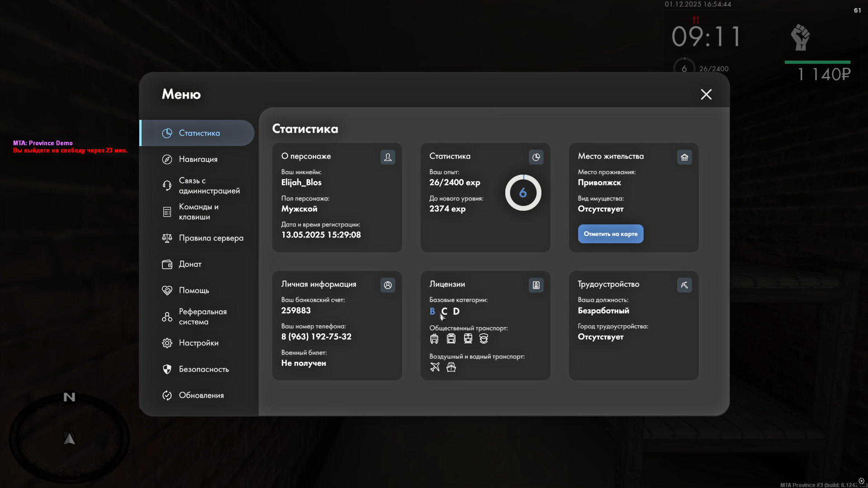The width and height of the screenshot is (868, 488).
Task: Click the boat license icon
Action: 451,367
